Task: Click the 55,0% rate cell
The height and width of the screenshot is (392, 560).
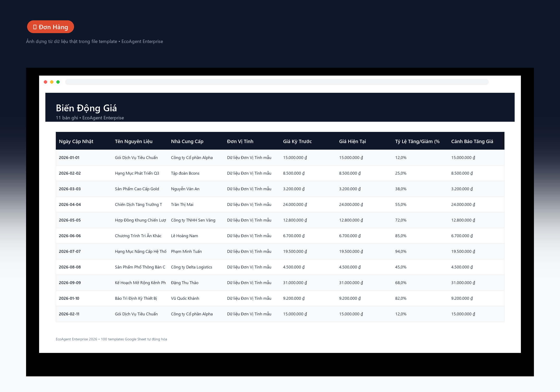Action: [401, 205]
